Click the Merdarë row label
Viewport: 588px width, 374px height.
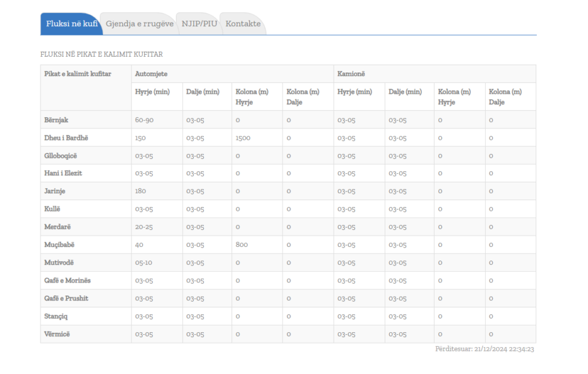(57, 227)
